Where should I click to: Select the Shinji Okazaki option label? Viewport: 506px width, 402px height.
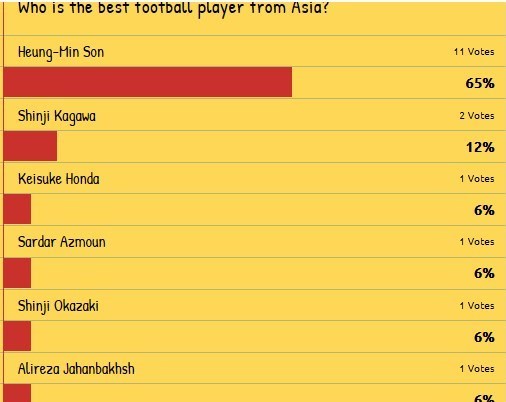click(58, 306)
